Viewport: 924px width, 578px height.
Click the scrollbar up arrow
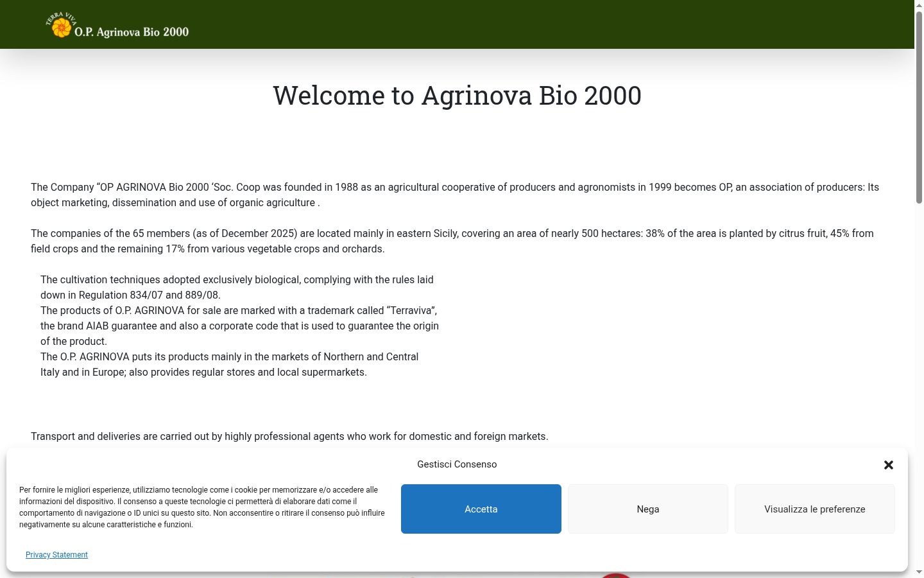click(x=919, y=5)
